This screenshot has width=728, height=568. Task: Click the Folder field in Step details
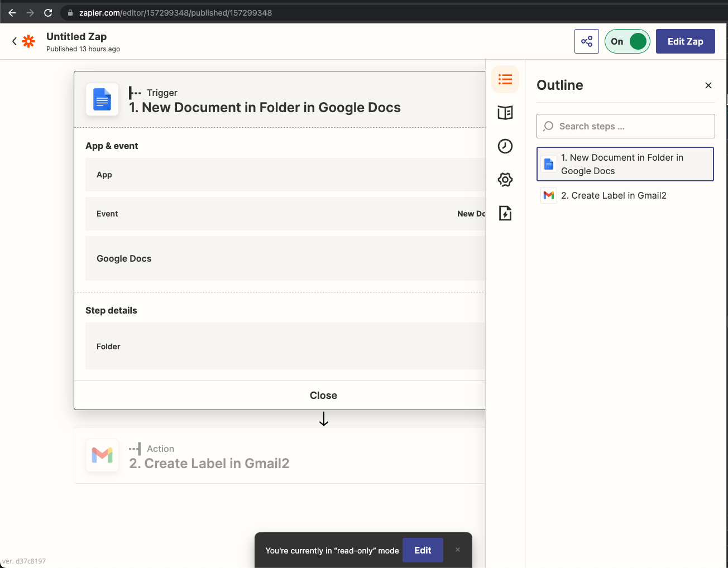285,346
